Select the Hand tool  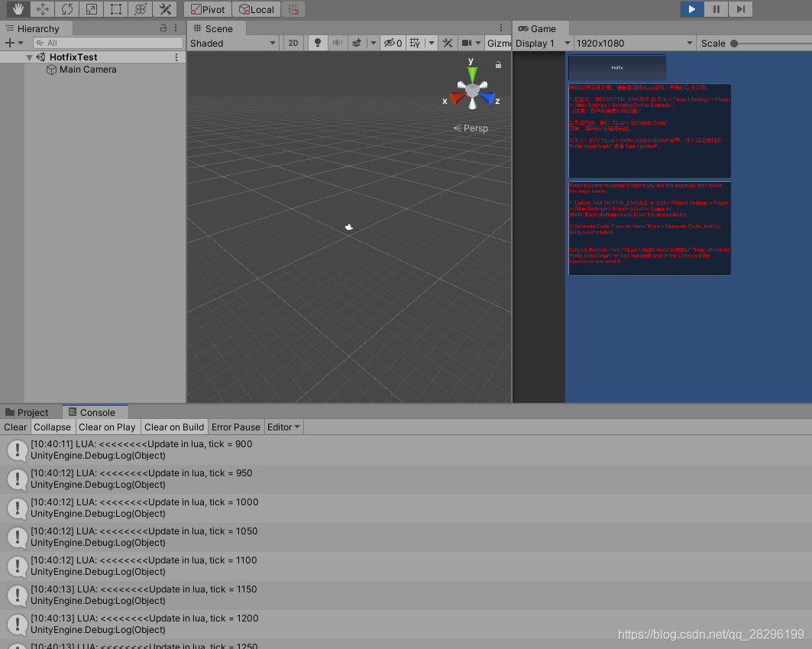(18, 9)
